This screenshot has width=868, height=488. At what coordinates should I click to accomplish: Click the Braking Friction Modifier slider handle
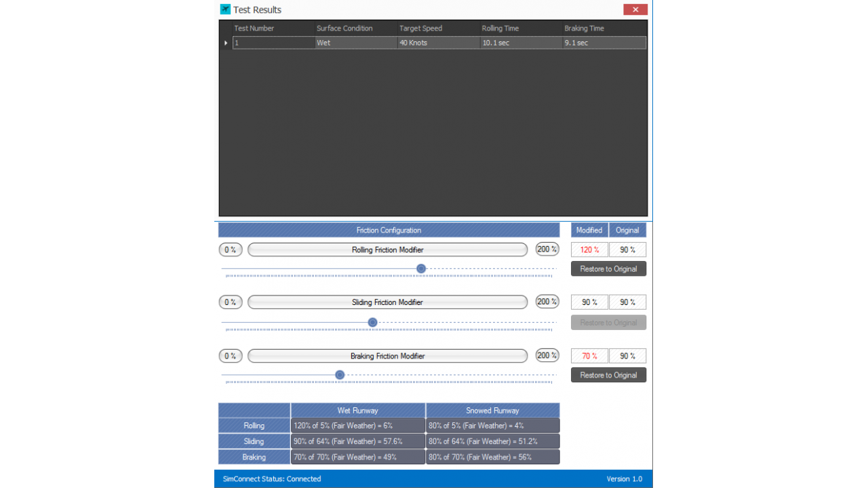click(x=340, y=375)
